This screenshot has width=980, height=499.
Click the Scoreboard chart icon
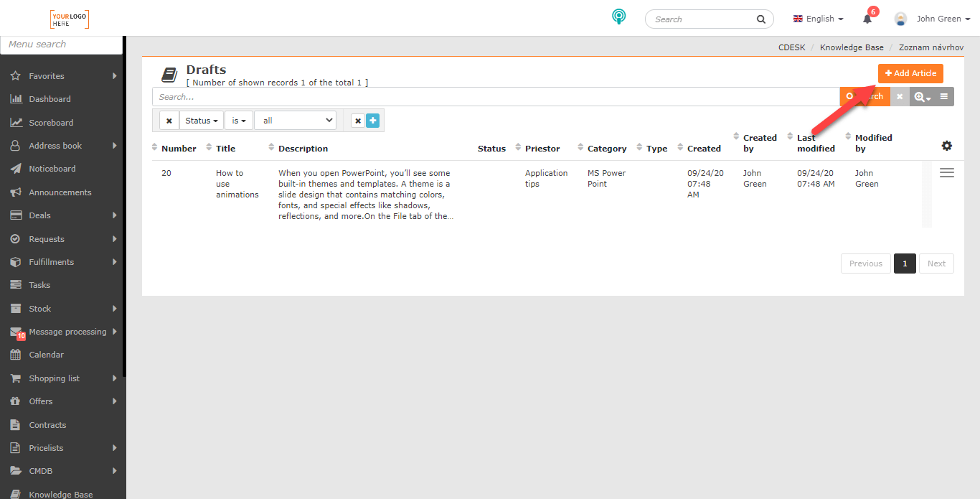15,123
